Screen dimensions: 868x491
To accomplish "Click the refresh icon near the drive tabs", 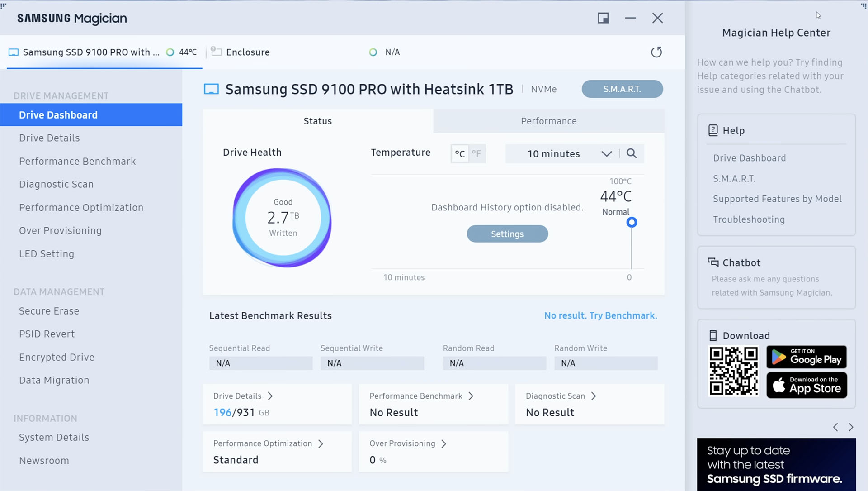I will (656, 52).
